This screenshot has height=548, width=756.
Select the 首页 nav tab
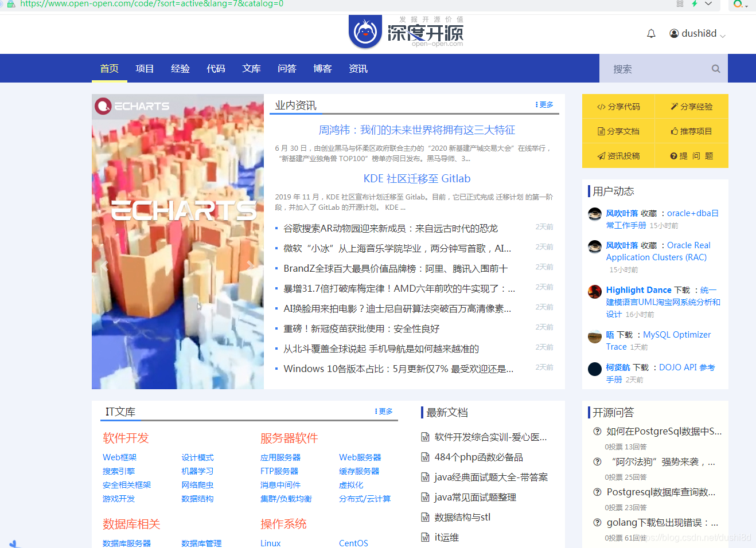(x=110, y=69)
